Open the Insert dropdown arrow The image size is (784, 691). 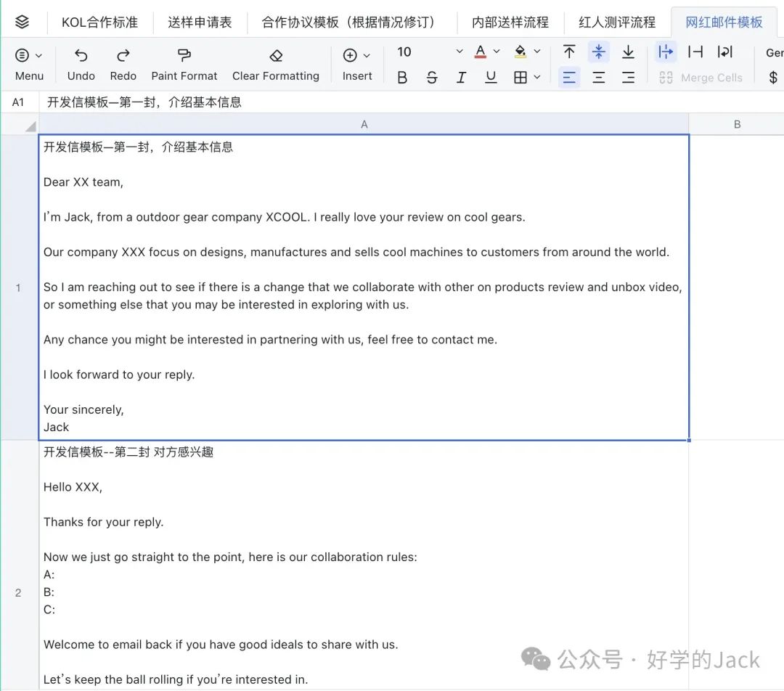[x=367, y=55]
